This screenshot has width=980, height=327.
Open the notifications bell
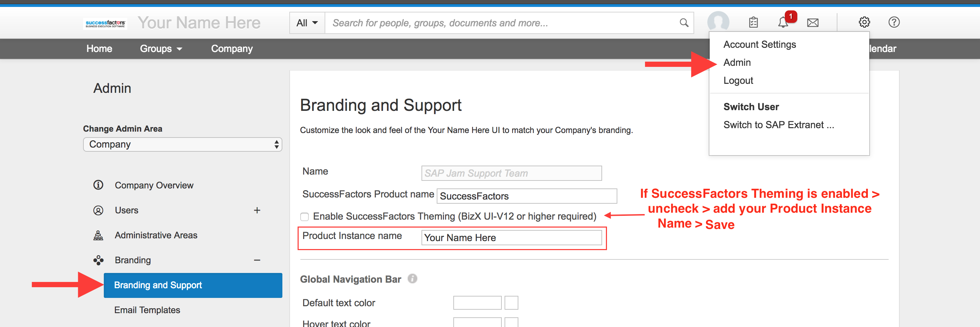[783, 22]
